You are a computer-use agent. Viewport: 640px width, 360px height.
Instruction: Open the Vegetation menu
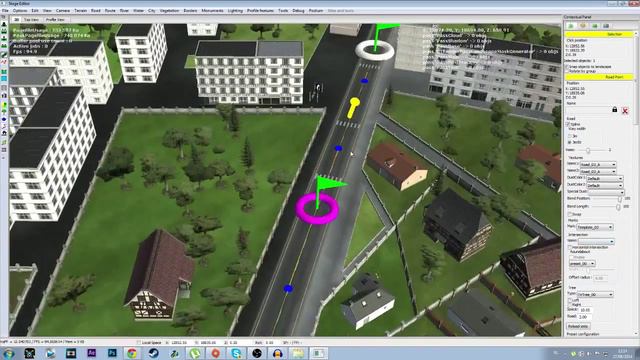pyautogui.click(x=169, y=11)
